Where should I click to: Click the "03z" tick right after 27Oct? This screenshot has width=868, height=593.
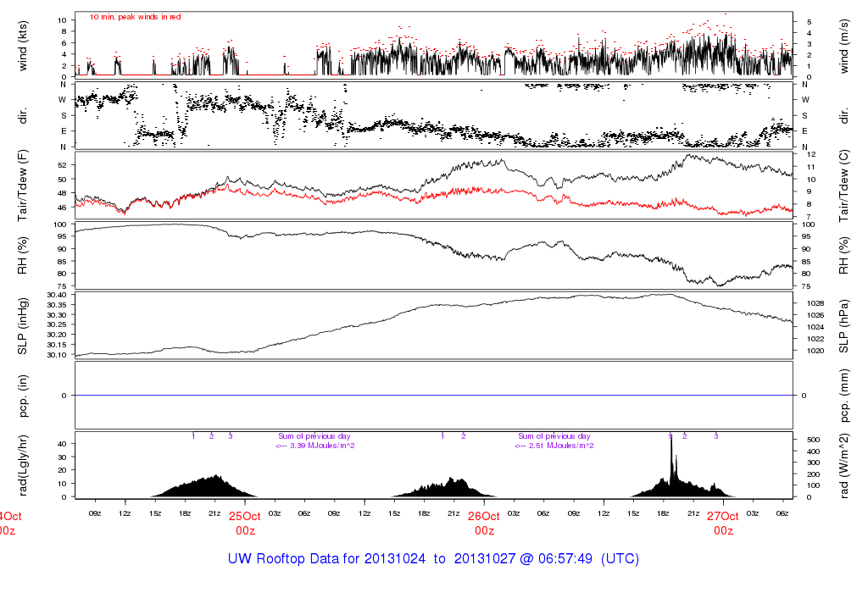[x=753, y=513]
